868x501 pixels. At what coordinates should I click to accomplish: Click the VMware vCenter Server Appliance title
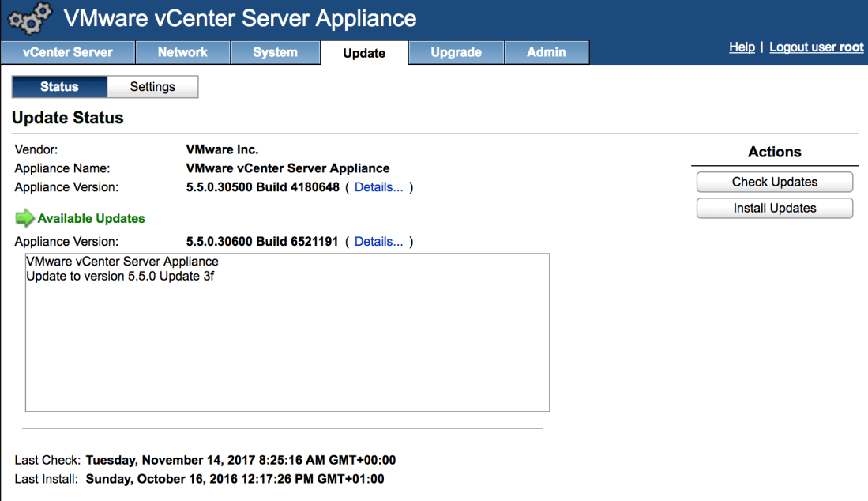pos(239,18)
